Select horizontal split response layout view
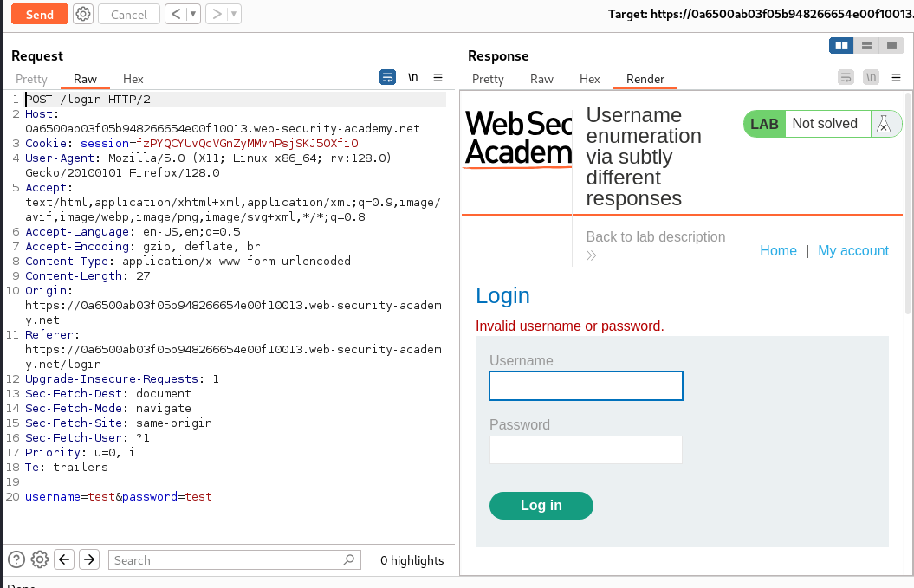The image size is (914, 588). (x=866, y=45)
